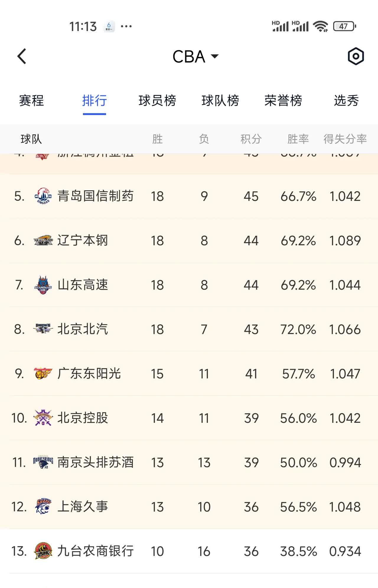
Task: Open the 荣誉榜 tab
Action: [x=283, y=100]
